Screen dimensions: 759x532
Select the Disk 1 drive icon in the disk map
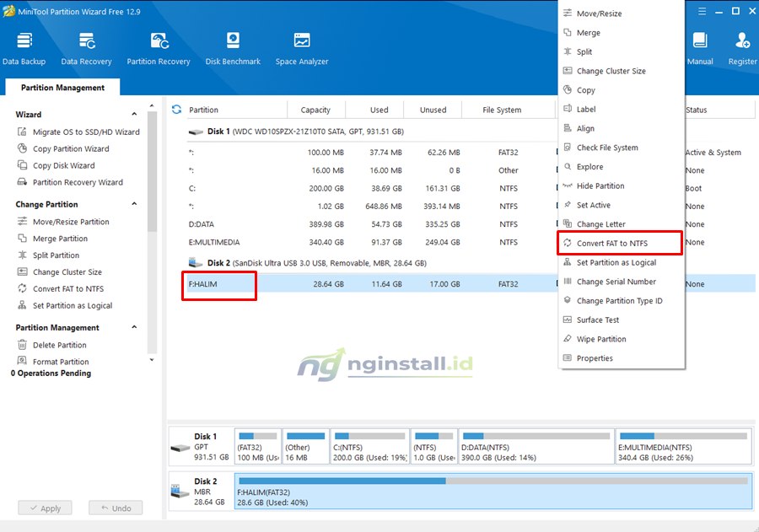pos(180,448)
